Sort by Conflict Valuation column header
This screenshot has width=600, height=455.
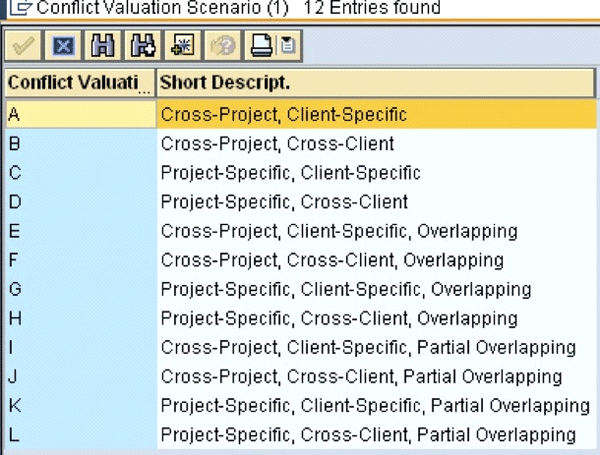[x=78, y=82]
